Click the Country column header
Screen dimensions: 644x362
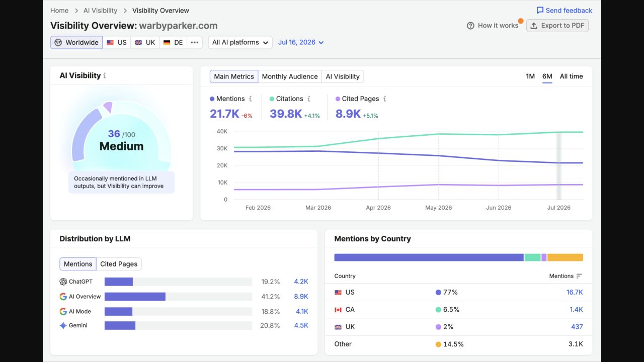pos(345,276)
